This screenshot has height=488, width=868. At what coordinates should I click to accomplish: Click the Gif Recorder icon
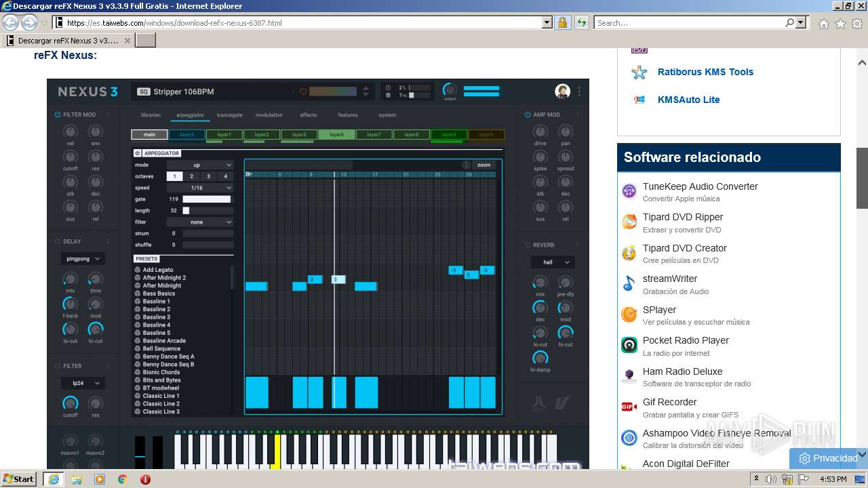click(x=629, y=407)
